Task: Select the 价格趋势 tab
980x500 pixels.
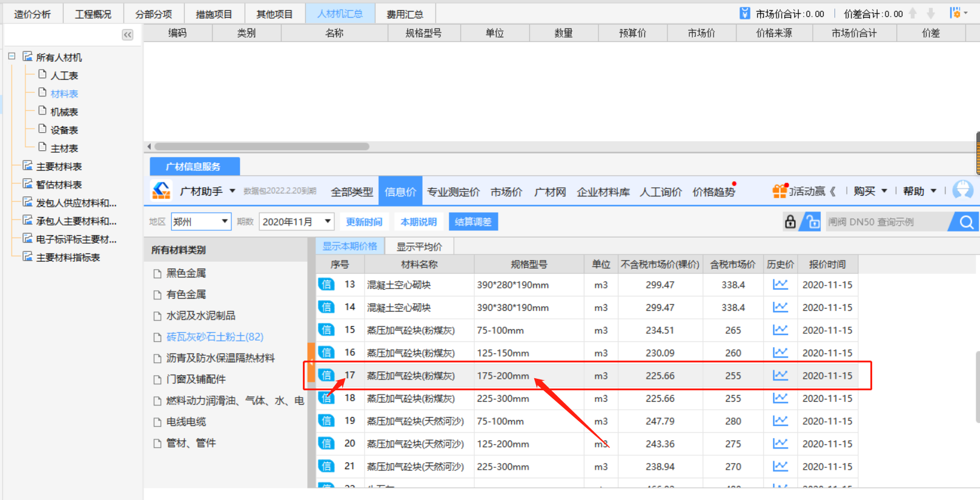Action: (713, 192)
